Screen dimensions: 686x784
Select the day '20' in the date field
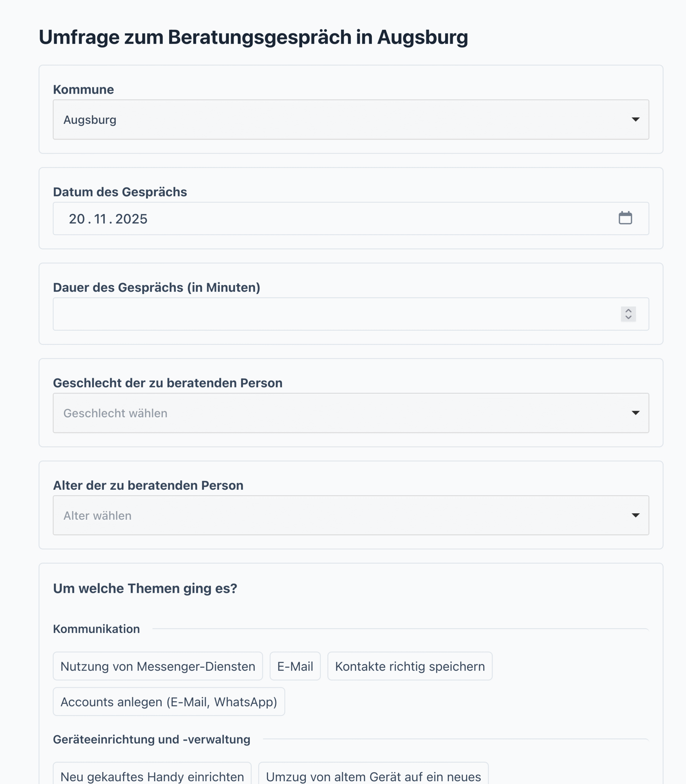[x=77, y=219]
